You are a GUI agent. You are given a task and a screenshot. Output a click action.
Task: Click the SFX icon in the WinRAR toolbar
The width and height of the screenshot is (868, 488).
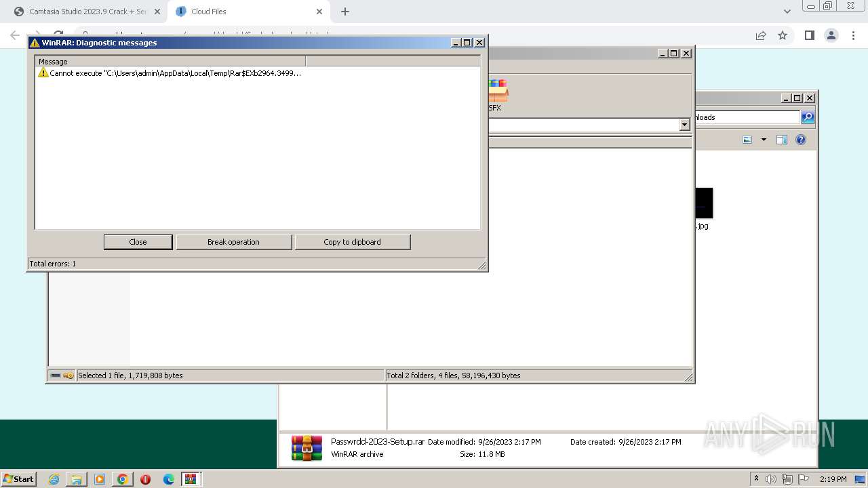[x=497, y=95]
